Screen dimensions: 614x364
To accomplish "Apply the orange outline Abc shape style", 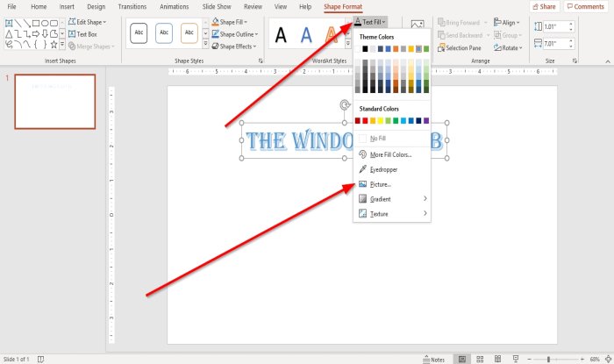I will 189,32.
